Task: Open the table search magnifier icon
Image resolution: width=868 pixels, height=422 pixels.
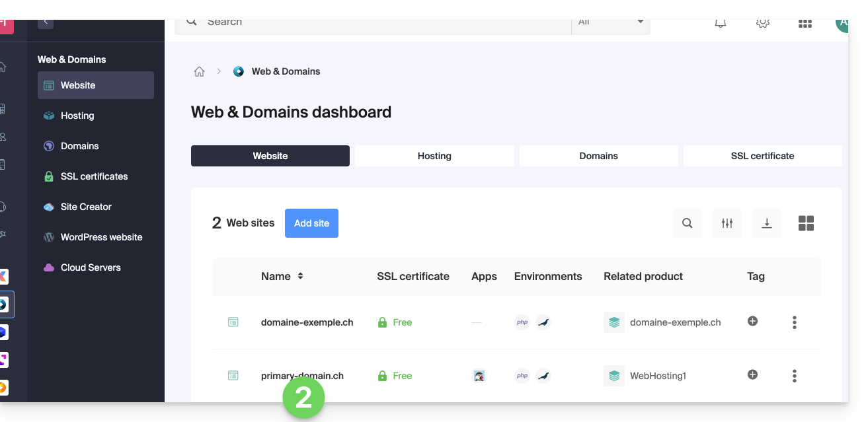Action: click(687, 223)
